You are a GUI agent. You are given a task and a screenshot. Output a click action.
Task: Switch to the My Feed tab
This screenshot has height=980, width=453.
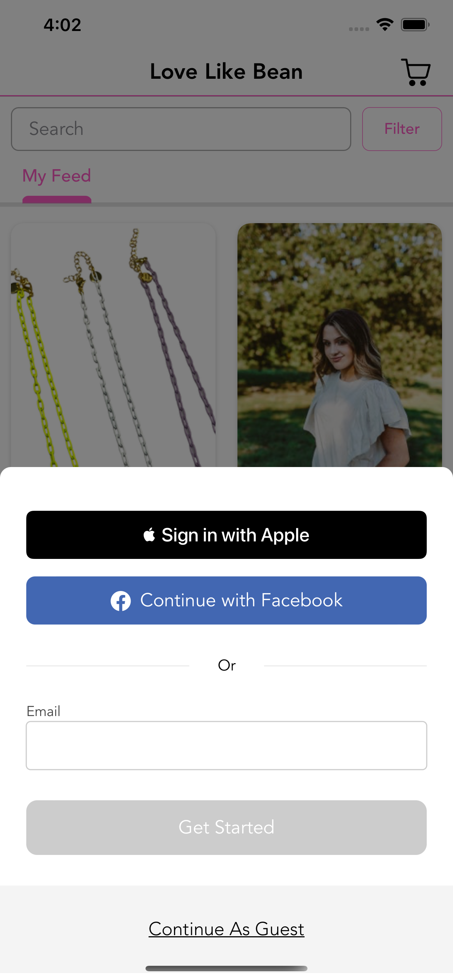tap(57, 176)
